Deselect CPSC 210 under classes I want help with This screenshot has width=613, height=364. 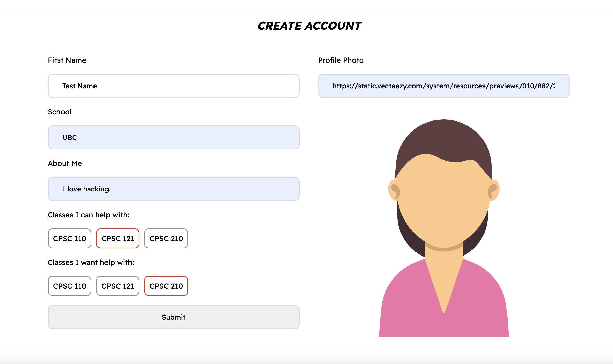click(x=166, y=286)
